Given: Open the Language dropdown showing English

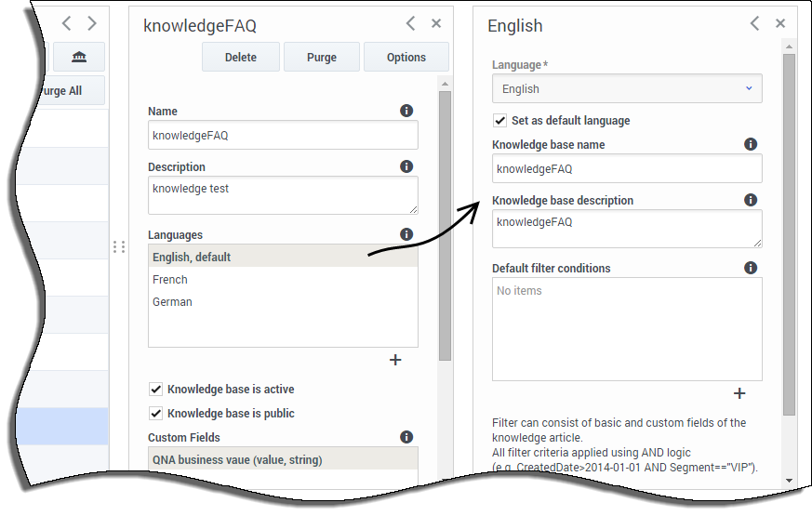Looking at the screenshot, I should (x=627, y=89).
